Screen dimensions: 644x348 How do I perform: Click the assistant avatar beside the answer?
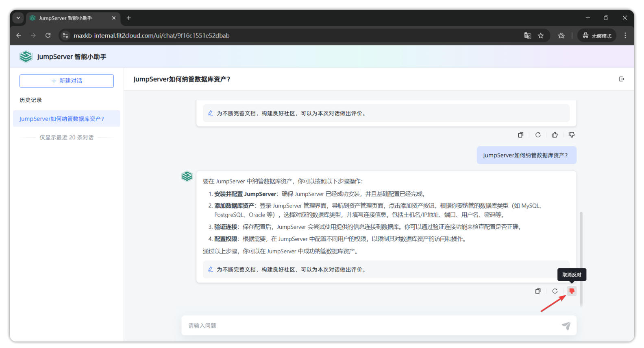(x=187, y=176)
